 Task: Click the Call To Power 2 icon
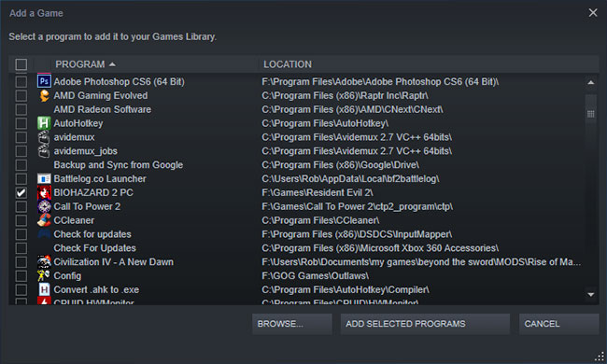pyautogui.click(x=44, y=206)
